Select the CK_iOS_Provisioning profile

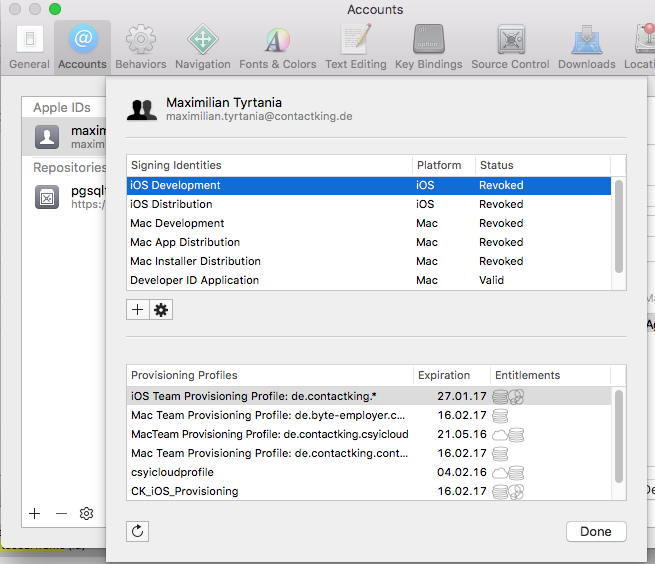pos(369,491)
